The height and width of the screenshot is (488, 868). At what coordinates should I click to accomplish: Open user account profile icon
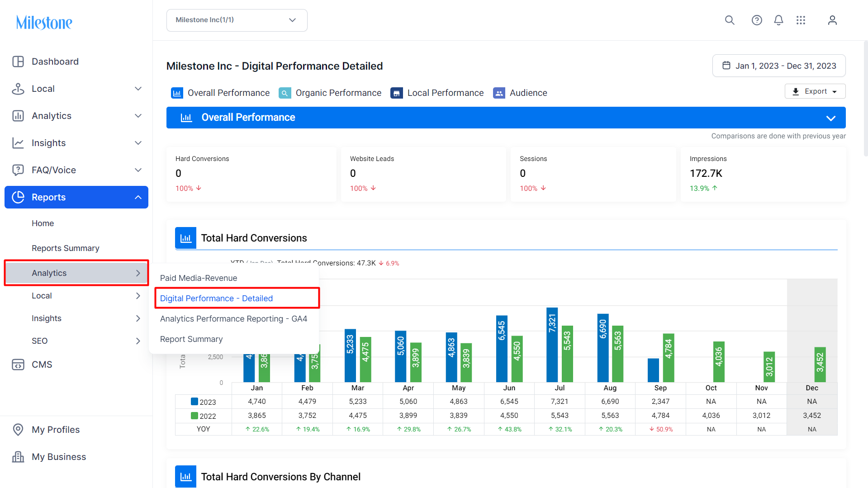pos(832,20)
